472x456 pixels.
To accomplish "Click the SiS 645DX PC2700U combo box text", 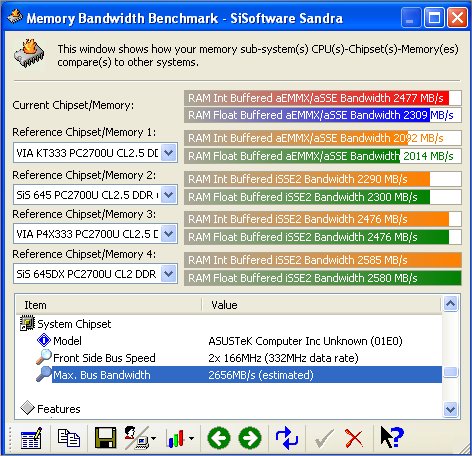I will pos(87,274).
